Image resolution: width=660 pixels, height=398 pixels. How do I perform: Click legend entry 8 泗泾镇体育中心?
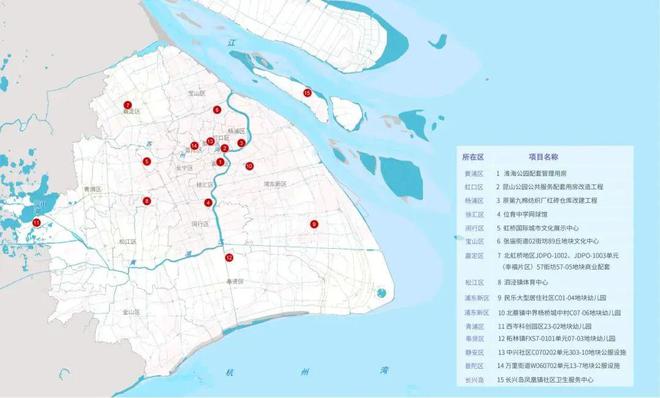(522, 282)
